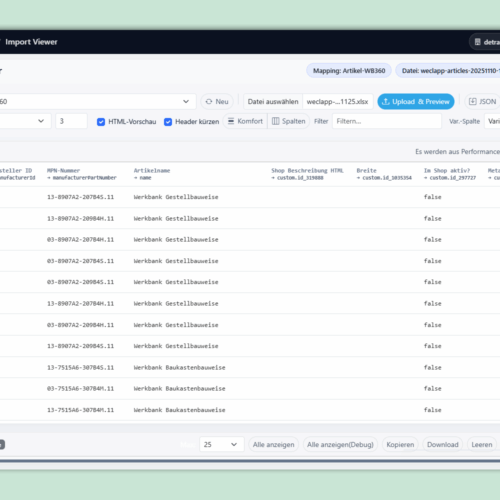Viewport: 500px width, 500px height.
Task: Click the Im Shop aktiv? column header
Action: (x=450, y=174)
